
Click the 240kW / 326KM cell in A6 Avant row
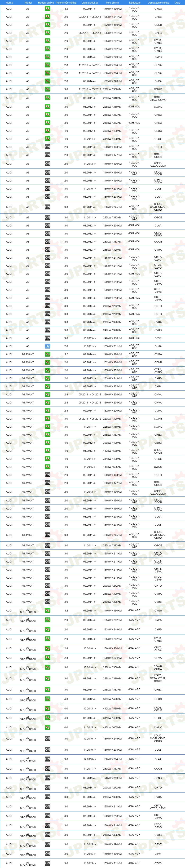point(112,602)
